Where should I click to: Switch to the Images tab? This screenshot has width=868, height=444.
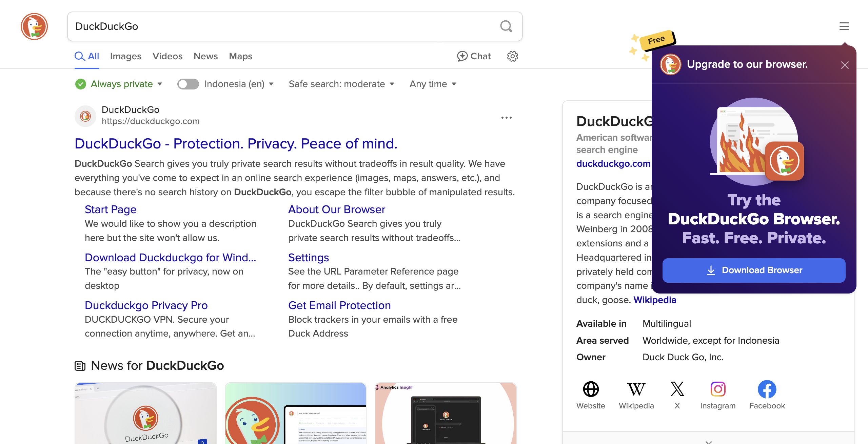(126, 56)
